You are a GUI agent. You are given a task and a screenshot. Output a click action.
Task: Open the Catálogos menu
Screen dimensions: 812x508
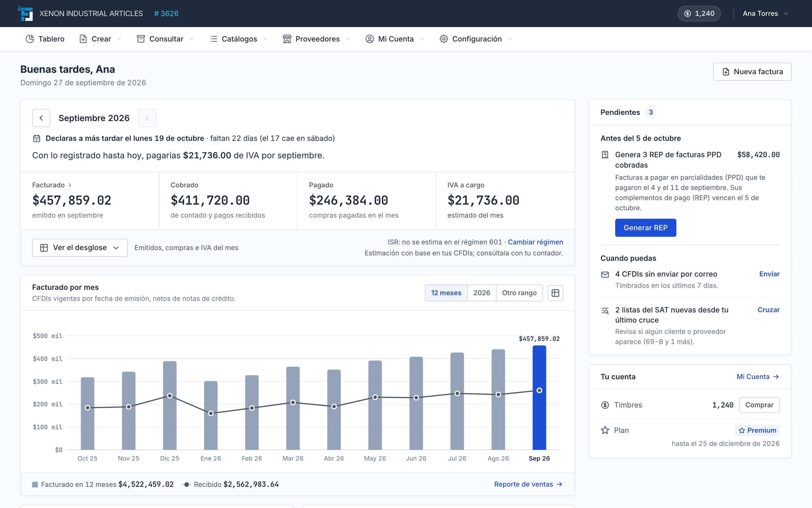[239, 39]
